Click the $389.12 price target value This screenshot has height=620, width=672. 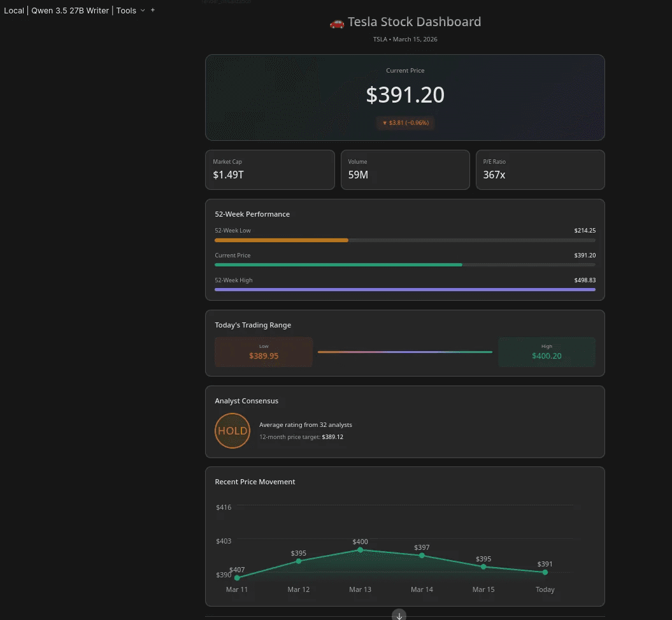click(x=332, y=437)
